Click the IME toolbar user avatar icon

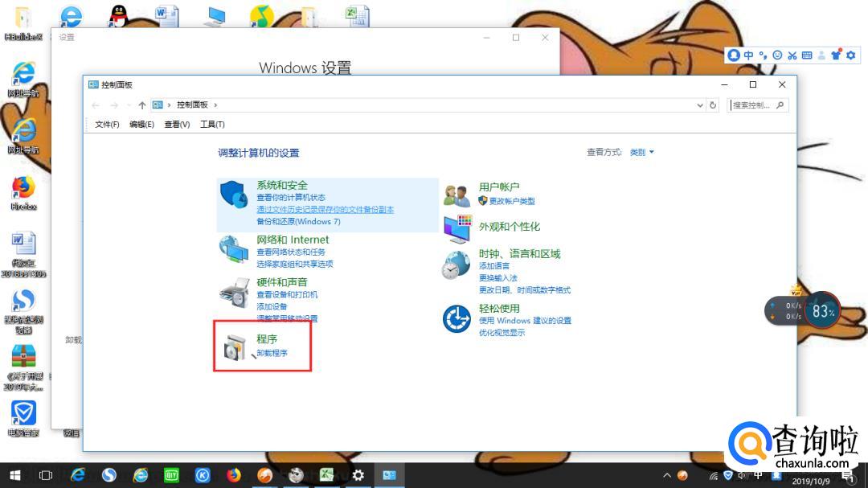tap(734, 55)
